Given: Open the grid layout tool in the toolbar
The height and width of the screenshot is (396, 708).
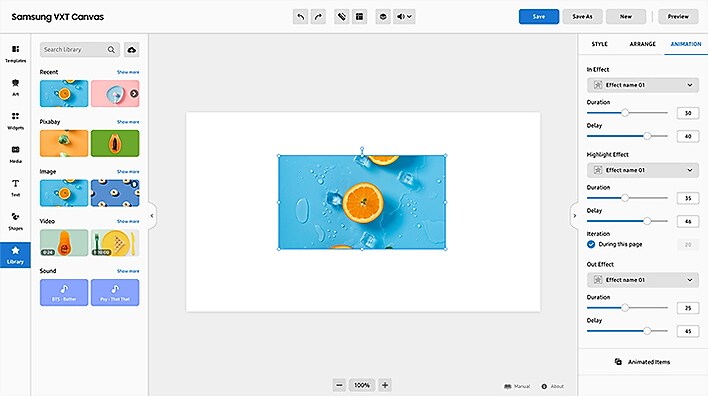Looking at the screenshot, I should tap(359, 17).
